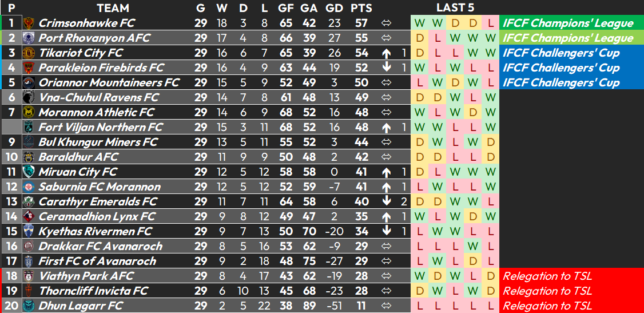Click the up arrow on Tikariot City row

coord(386,53)
